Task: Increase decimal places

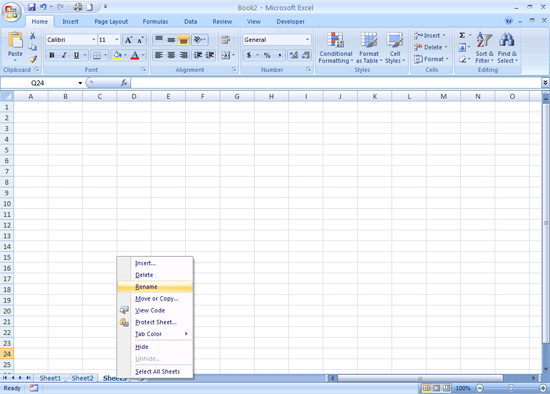Action: pyautogui.click(x=294, y=55)
